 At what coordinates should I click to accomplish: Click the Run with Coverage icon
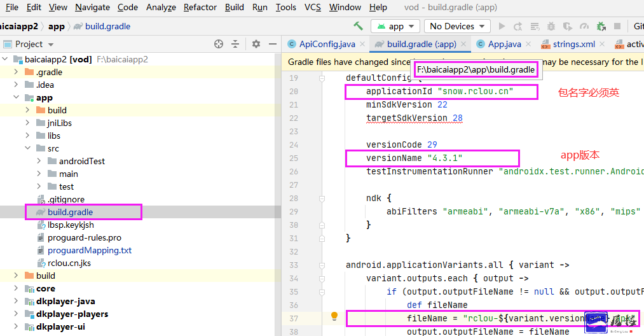[568, 26]
